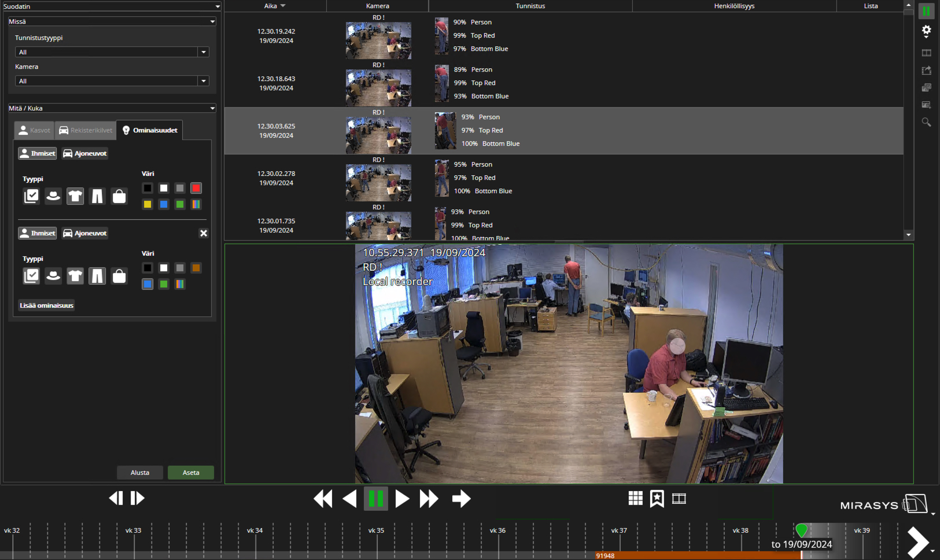Collapse the Mitä / Kuka section
The width and height of the screenshot is (940, 560).
[212, 108]
